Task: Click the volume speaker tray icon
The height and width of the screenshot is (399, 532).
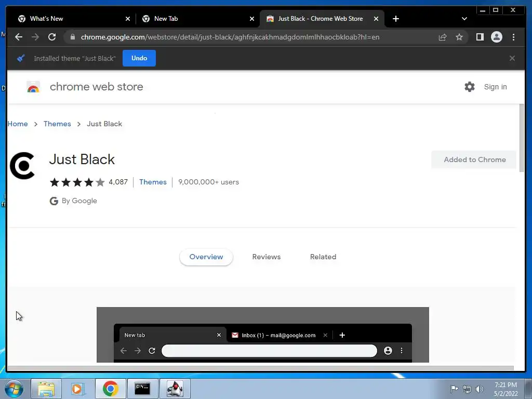Action: click(480, 389)
